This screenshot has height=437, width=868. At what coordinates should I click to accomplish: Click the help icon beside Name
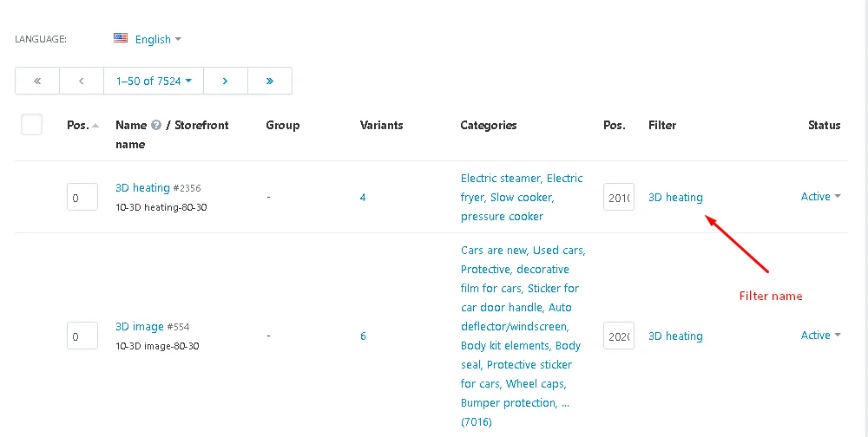click(x=156, y=126)
